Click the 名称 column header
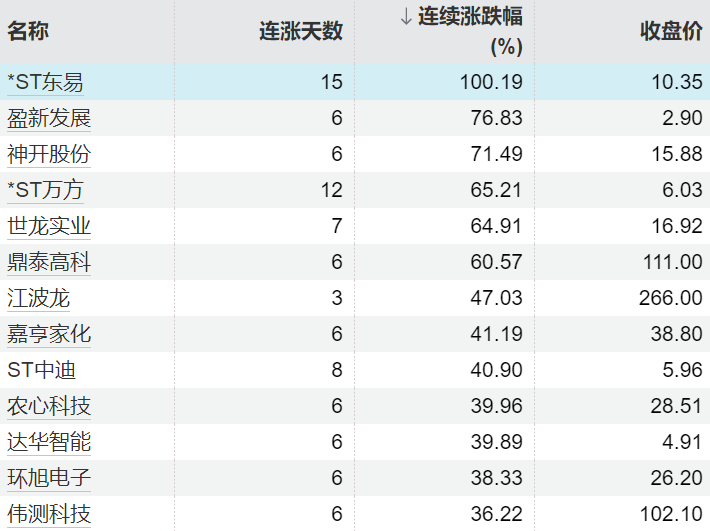Viewport: 710px width, 531px height. [28, 31]
